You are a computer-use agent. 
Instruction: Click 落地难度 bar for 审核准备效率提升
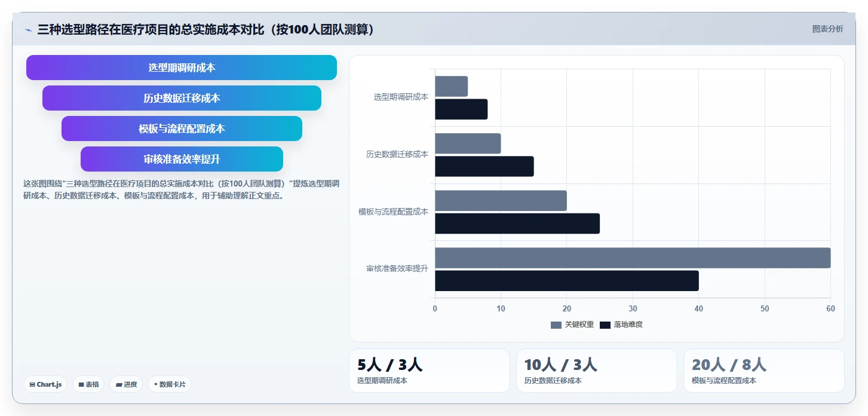click(567, 281)
